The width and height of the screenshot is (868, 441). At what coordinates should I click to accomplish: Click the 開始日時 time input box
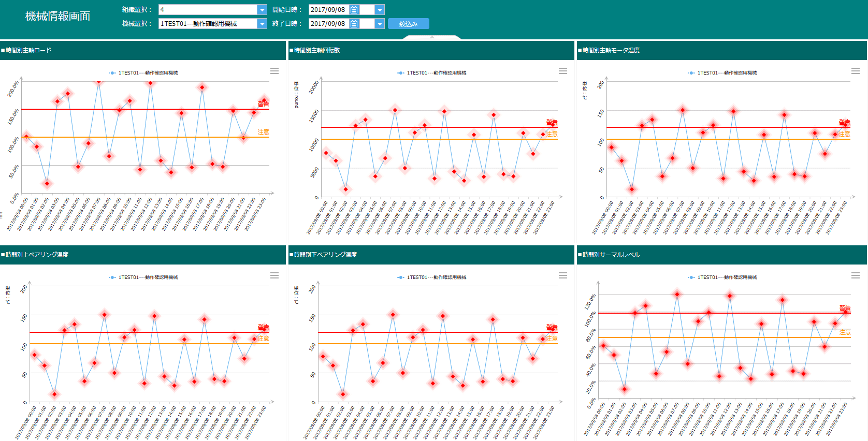click(x=367, y=10)
